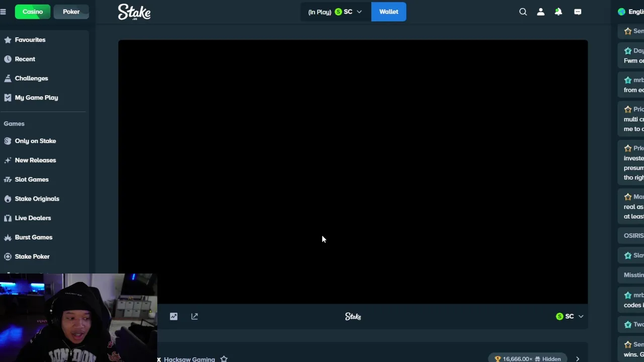The height and width of the screenshot is (362, 644).
Task: Click the black game frame area
Action: (353, 172)
